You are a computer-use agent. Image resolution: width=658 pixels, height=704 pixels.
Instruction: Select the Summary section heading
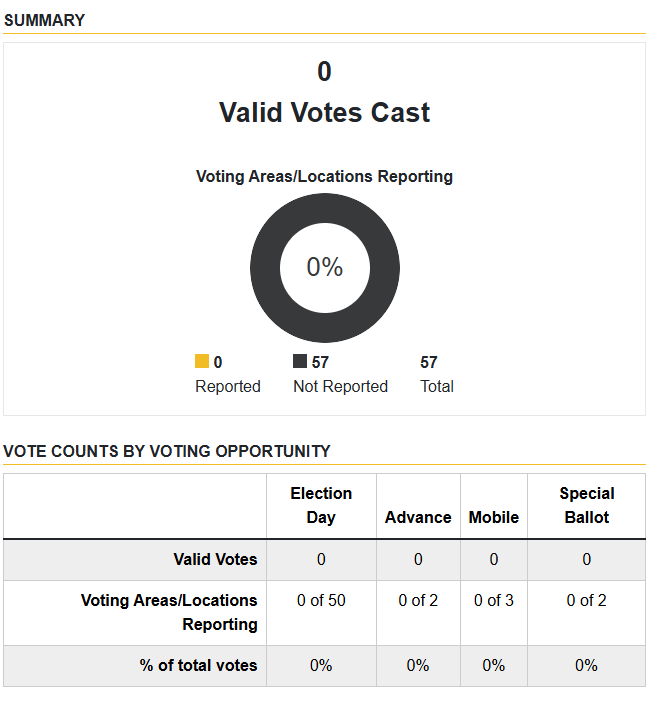[45, 20]
